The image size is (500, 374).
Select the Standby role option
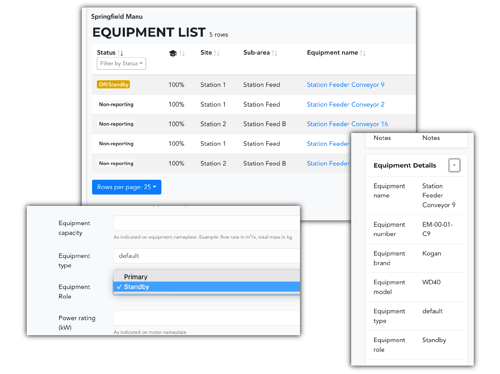(207, 287)
